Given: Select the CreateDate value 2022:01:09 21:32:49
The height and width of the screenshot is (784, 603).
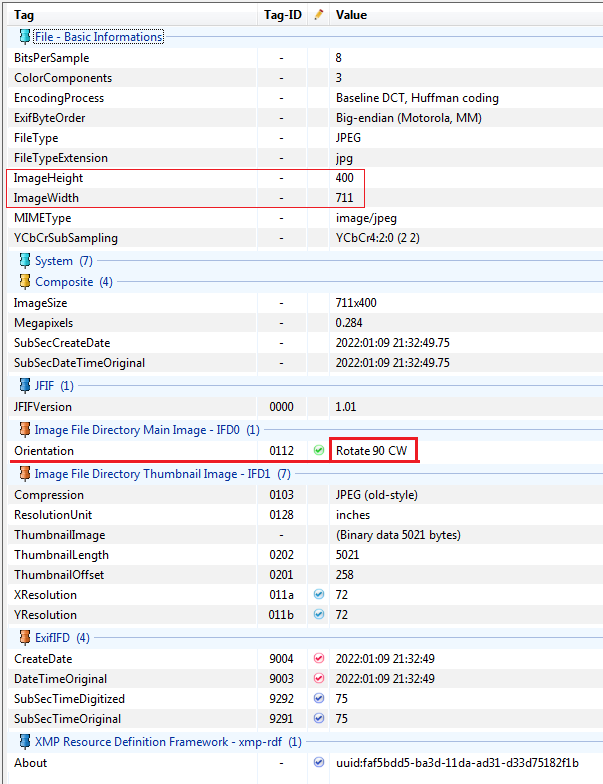Looking at the screenshot, I should [x=385, y=659].
